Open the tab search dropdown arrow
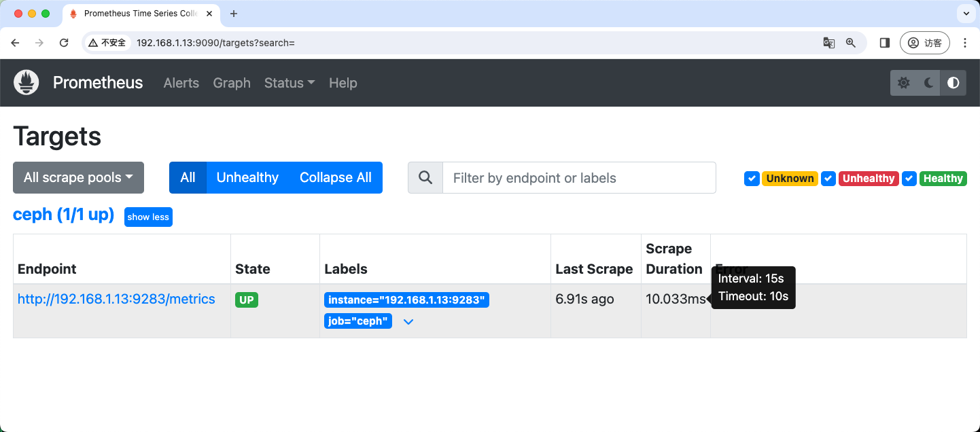980x432 pixels. (966, 14)
